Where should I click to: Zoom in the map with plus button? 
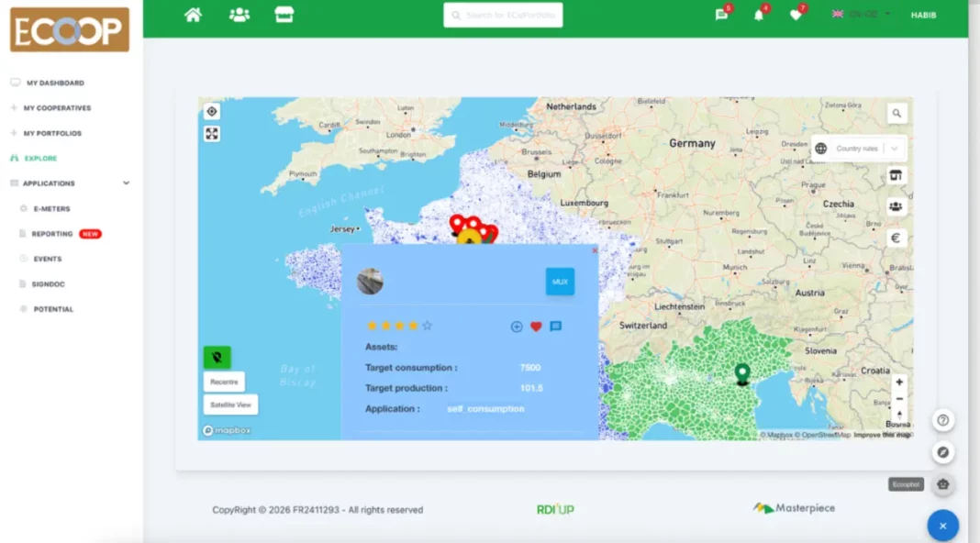[899, 382]
